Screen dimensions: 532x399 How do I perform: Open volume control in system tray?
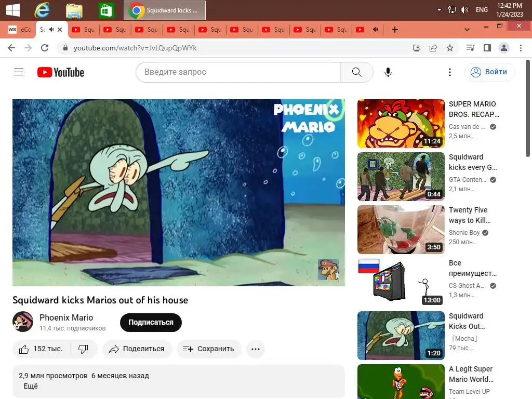(464, 10)
